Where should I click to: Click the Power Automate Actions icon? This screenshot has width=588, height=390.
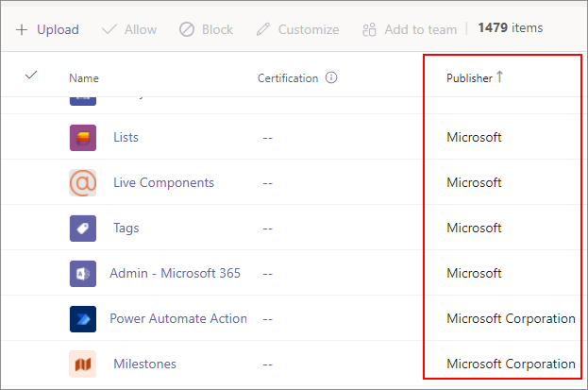coord(83,319)
